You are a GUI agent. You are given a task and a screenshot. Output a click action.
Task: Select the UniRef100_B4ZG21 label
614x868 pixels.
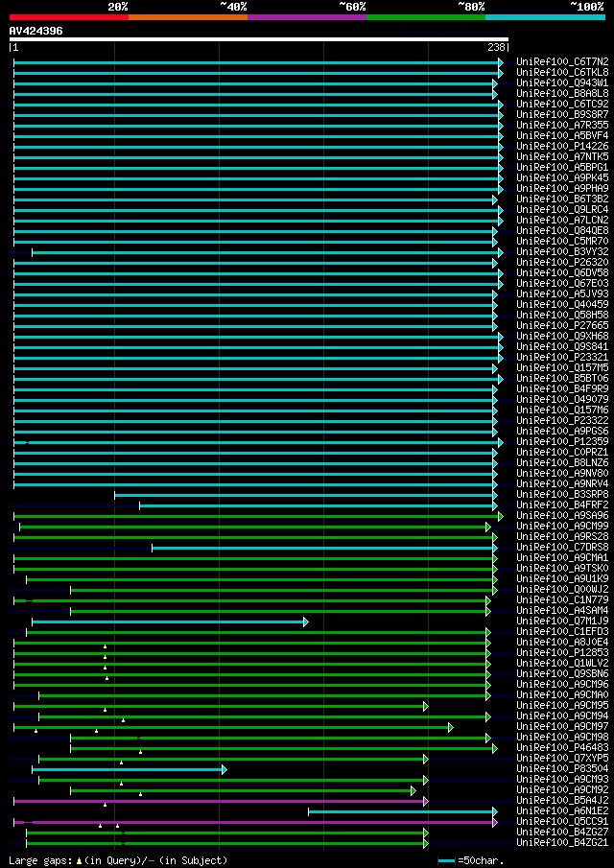[x=562, y=842]
